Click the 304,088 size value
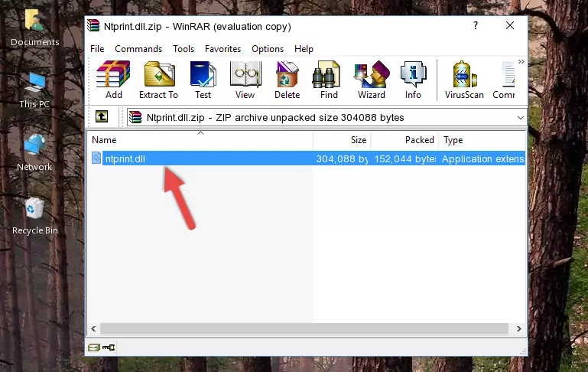This screenshot has width=588, height=372. point(342,158)
